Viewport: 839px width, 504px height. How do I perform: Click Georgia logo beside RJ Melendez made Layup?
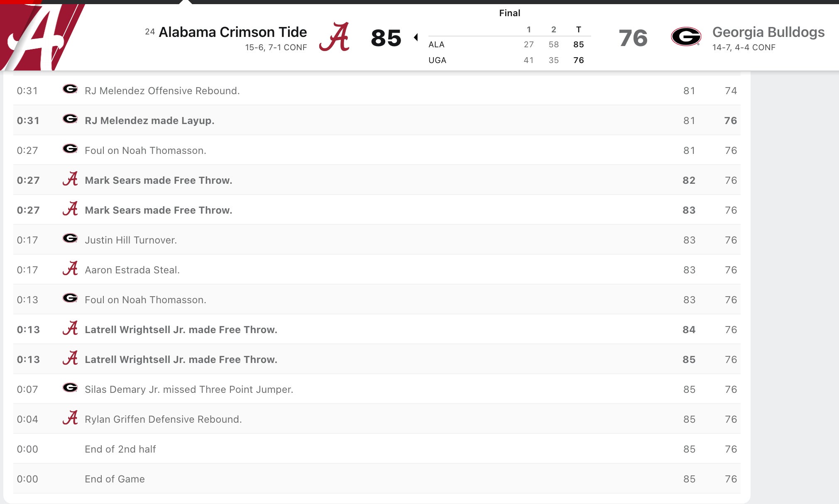(70, 119)
